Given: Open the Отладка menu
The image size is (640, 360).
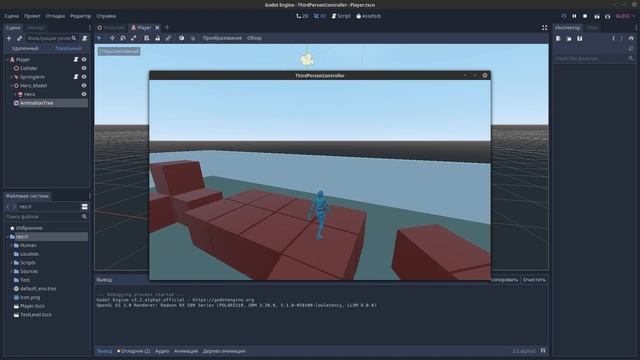Looking at the screenshot, I should click(x=55, y=16).
